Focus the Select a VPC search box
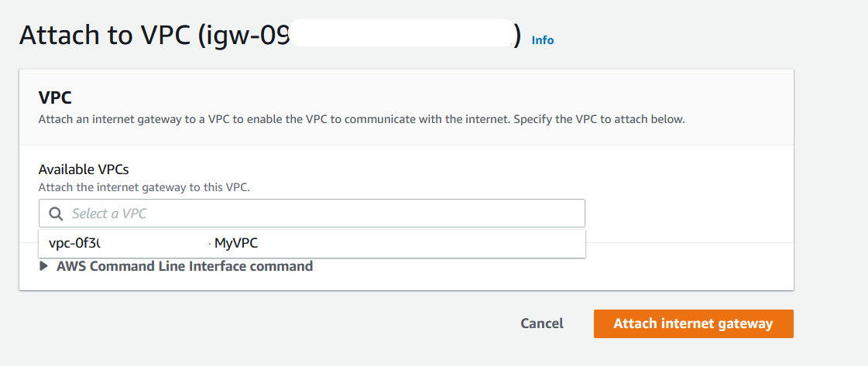This screenshot has width=868, height=366. [x=312, y=213]
